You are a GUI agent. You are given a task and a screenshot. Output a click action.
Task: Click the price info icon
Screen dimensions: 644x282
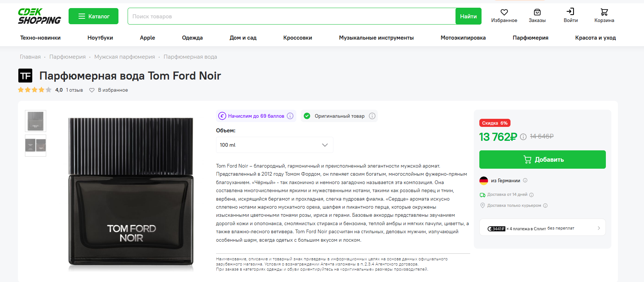523,137
